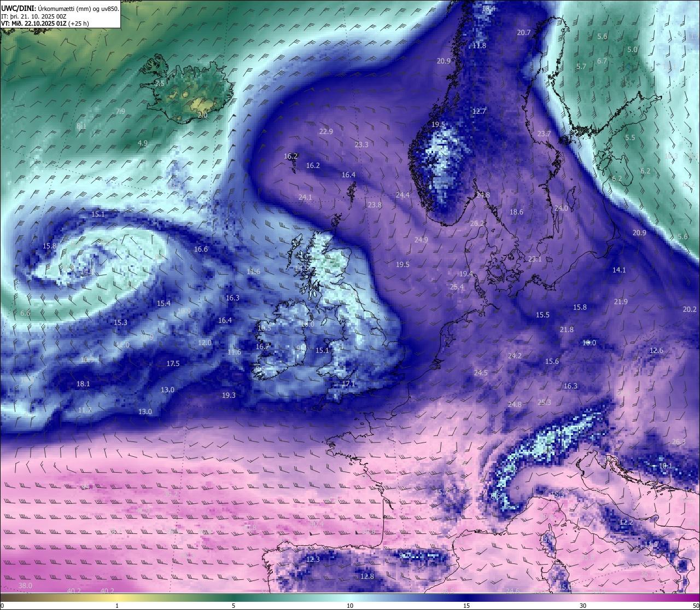The height and width of the screenshot is (610, 700).
Task: Click the 23.7 value label
Action: [x=544, y=134]
